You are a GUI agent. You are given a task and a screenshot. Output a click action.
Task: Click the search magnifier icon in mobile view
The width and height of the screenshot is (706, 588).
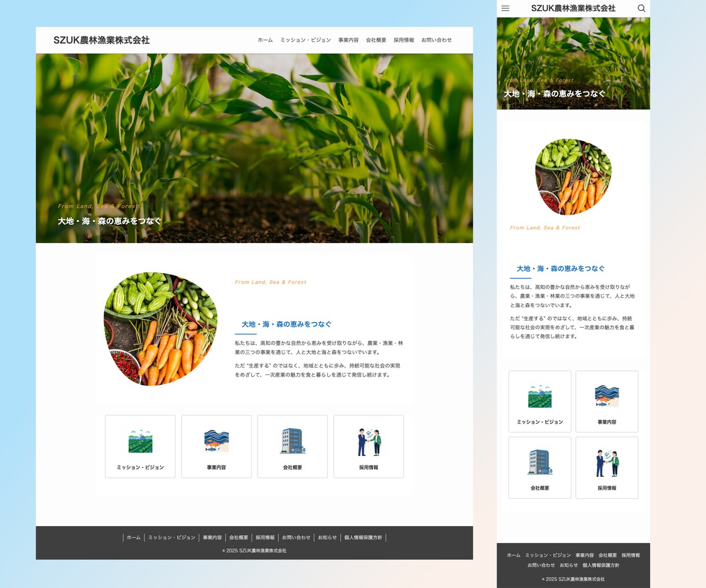[x=641, y=8]
